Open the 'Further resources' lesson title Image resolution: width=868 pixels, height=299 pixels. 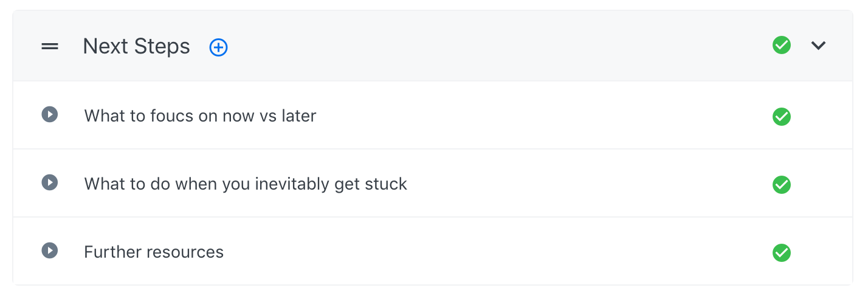[x=153, y=252]
